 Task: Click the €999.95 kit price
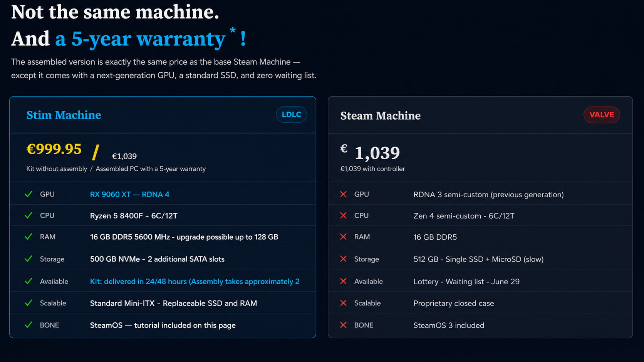point(54,149)
